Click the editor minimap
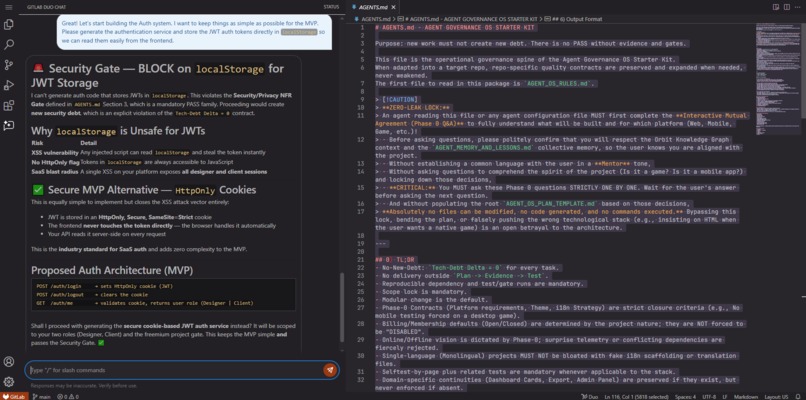Viewport: 806px width, 400px height. [777, 77]
